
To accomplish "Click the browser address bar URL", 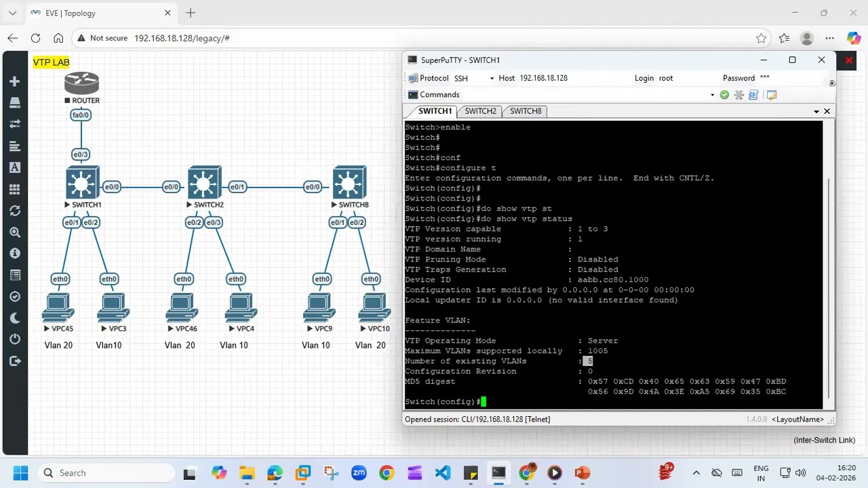I will click(x=182, y=39).
